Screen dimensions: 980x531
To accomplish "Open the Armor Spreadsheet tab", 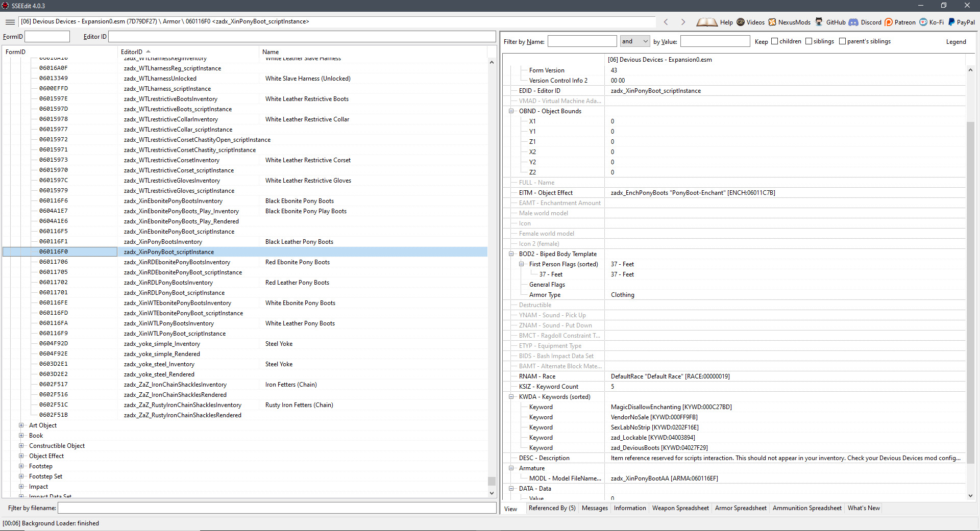I will tap(741, 508).
